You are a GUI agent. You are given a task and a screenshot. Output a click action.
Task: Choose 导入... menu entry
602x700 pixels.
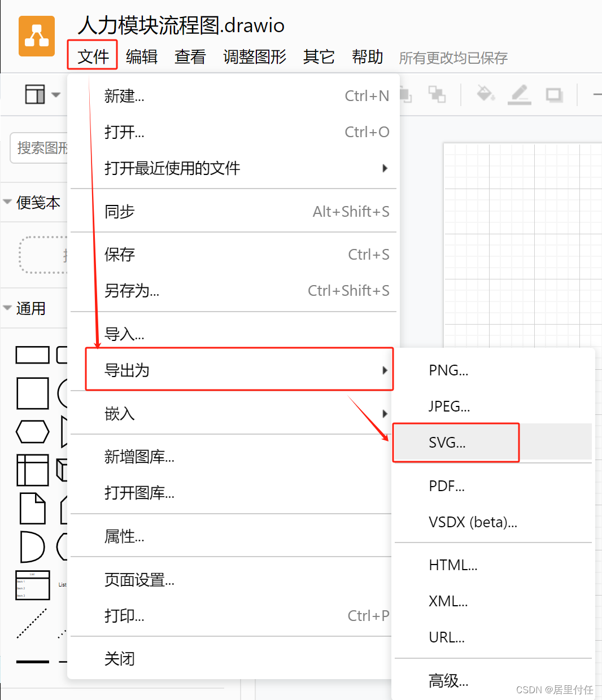click(233, 334)
